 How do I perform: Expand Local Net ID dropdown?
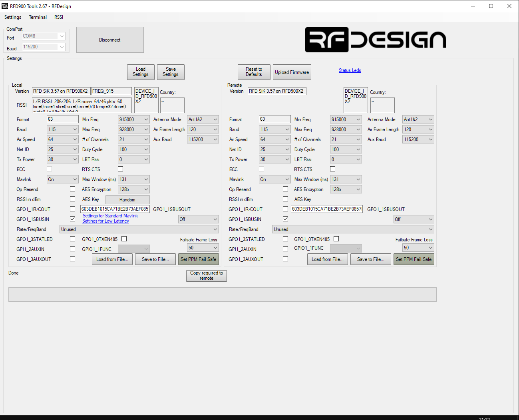click(63, 149)
